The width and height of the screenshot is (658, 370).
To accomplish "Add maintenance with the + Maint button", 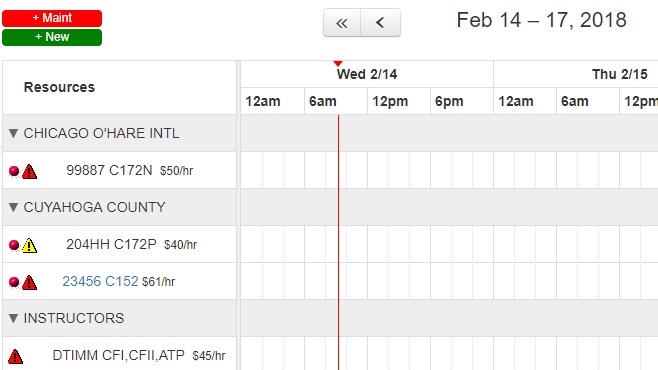I will tap(52, 18).
